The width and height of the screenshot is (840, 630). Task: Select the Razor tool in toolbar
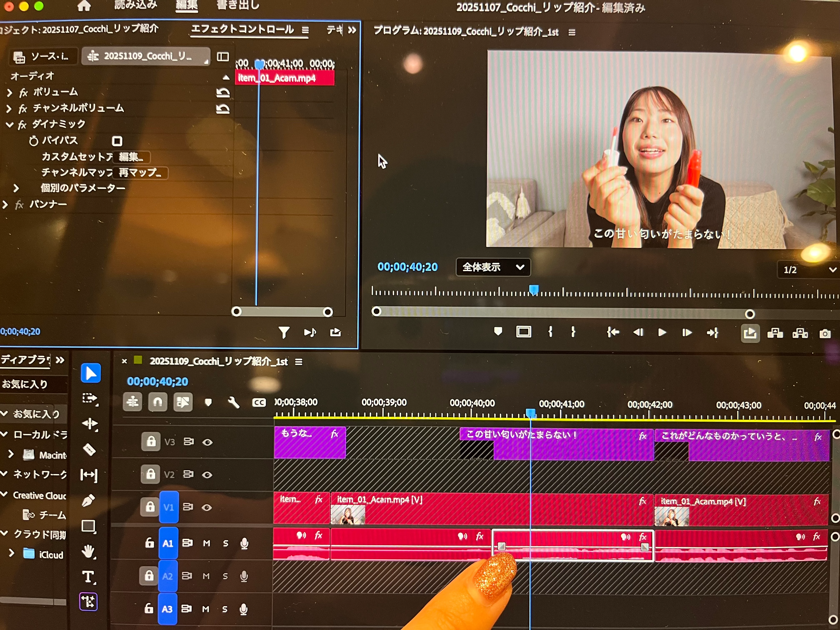click(x=90, y=450)
